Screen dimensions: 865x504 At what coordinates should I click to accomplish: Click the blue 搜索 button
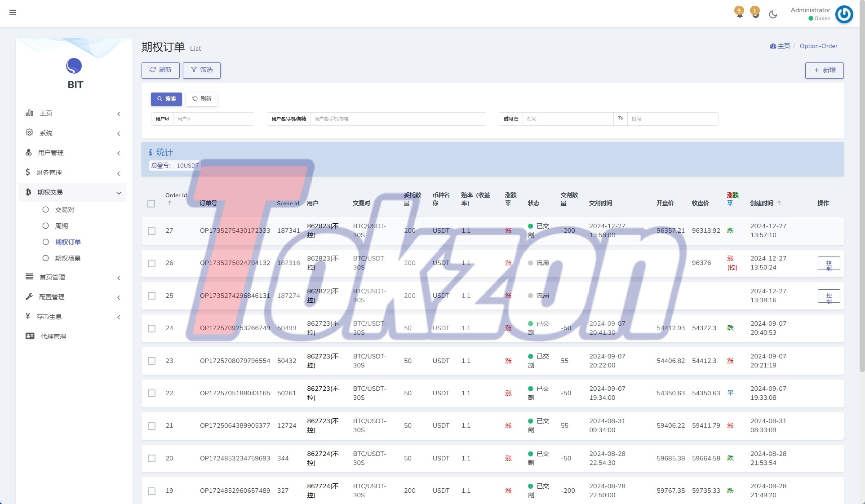(166, 99)
